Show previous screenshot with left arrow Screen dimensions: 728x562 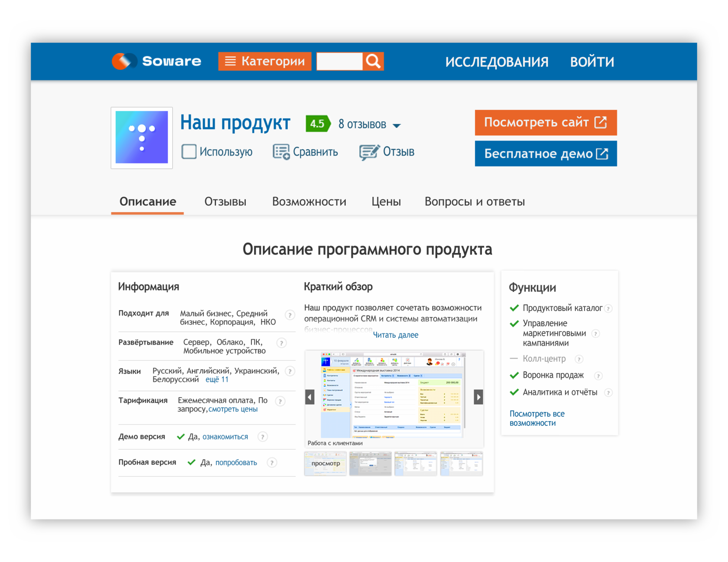click(x=310, y=397)
